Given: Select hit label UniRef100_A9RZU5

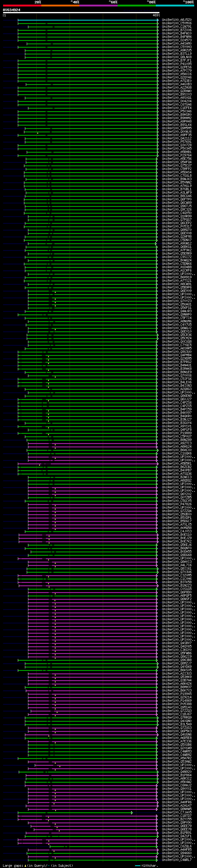Looking at the screenshot, I should pyautogui.click(x=176, y=50).
